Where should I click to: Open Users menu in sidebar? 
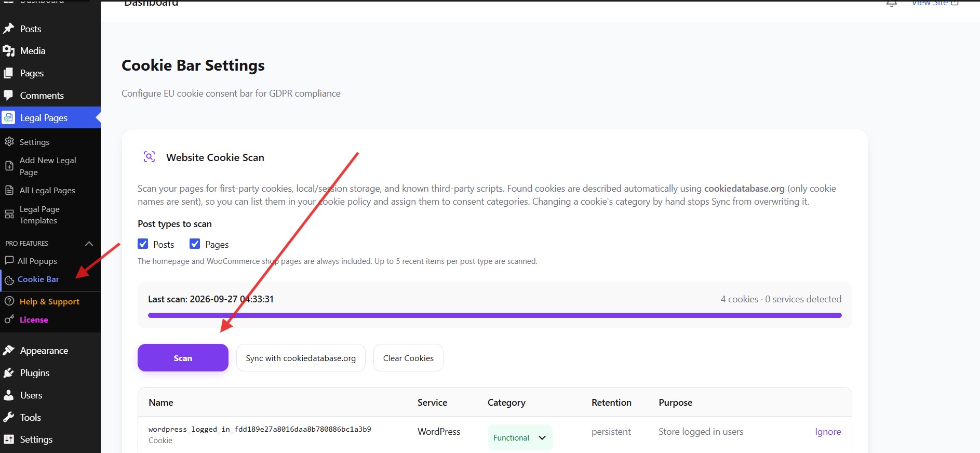[x=31, y=395]
